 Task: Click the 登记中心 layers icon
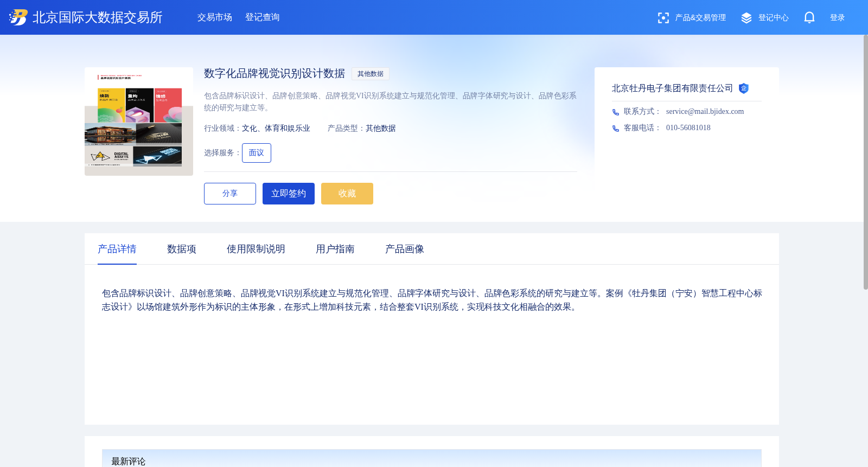[746, 18]
